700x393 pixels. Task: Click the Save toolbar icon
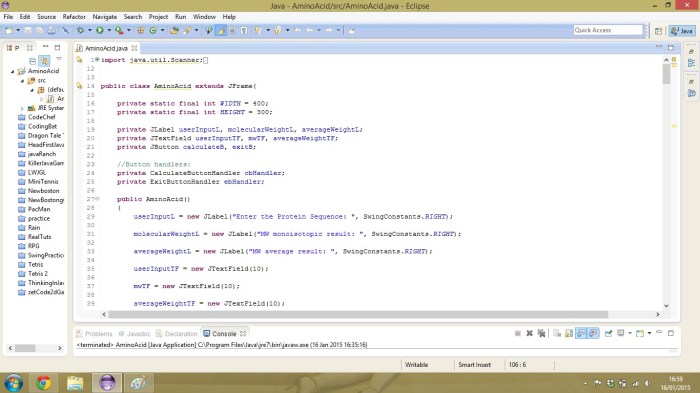[28, 30]
